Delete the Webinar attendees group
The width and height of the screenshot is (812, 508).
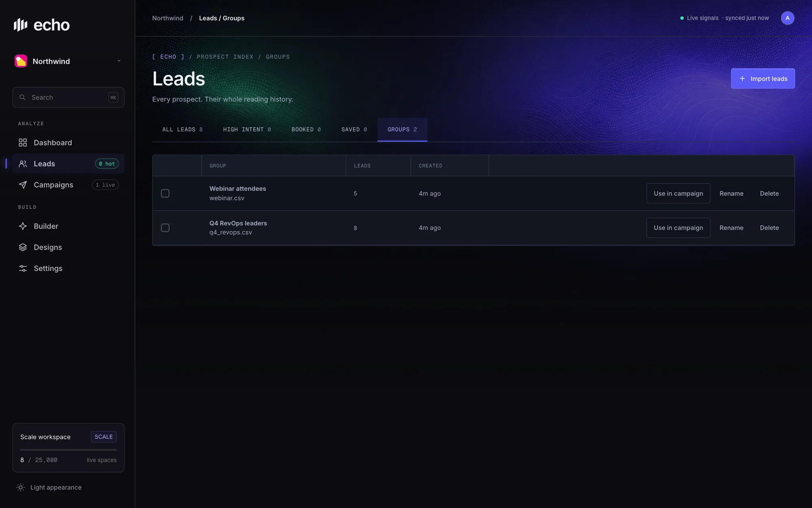(769, 193)
